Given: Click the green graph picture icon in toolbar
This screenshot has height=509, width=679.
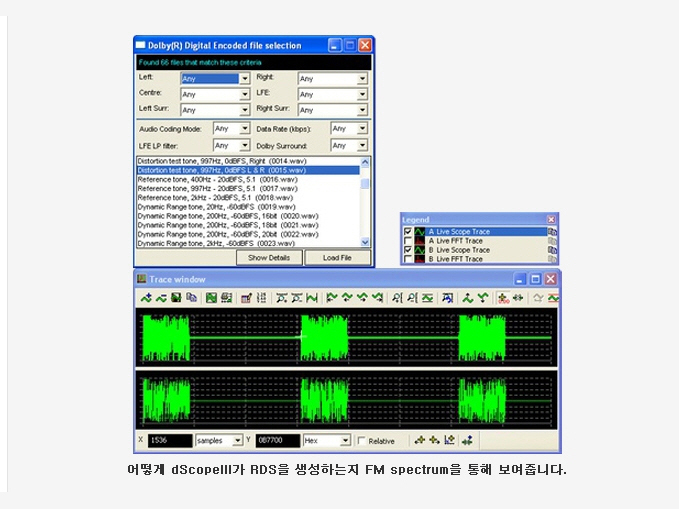Looking at the screenshot, I should point(211,298).
